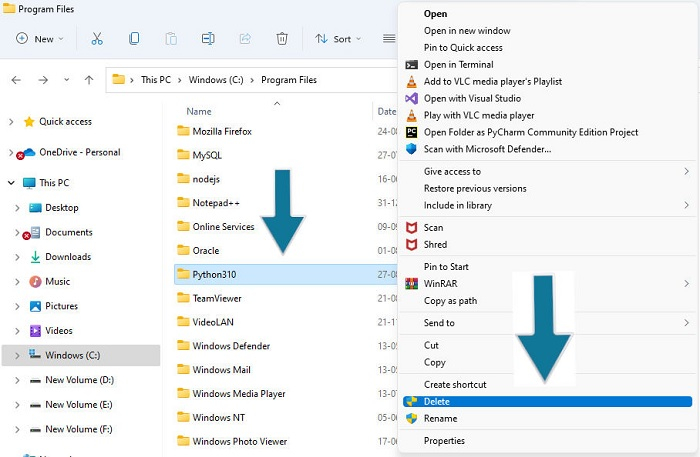This screenshot has width=700, height=457.
Task: Open the New dropdown button
Action: pos(40,39)
